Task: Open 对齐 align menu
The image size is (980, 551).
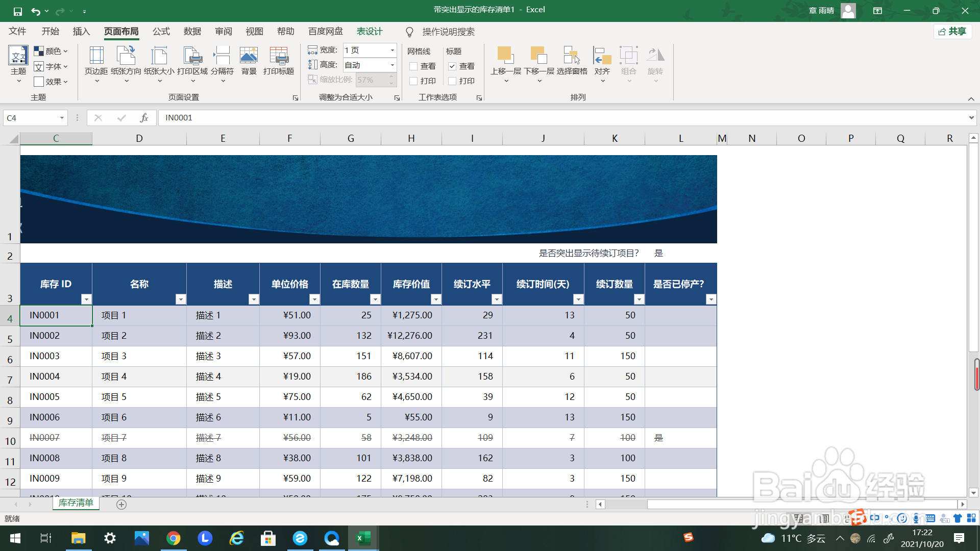Action: 602,64
